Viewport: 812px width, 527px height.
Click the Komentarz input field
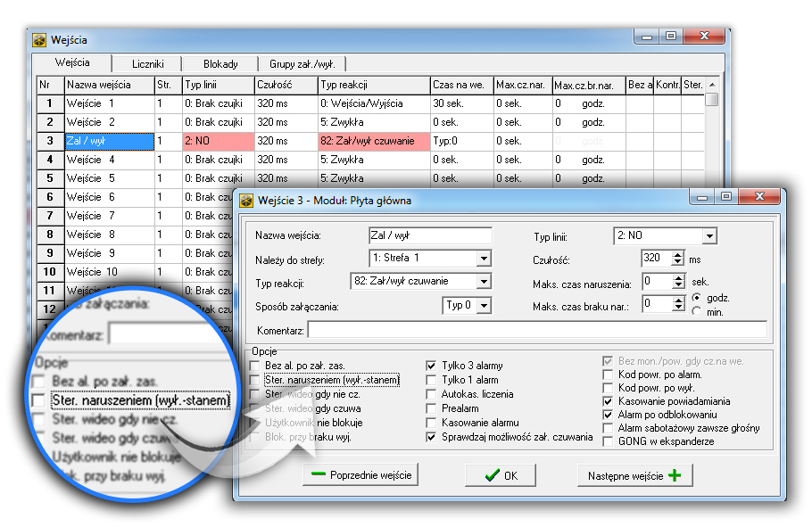pos(536,330)
